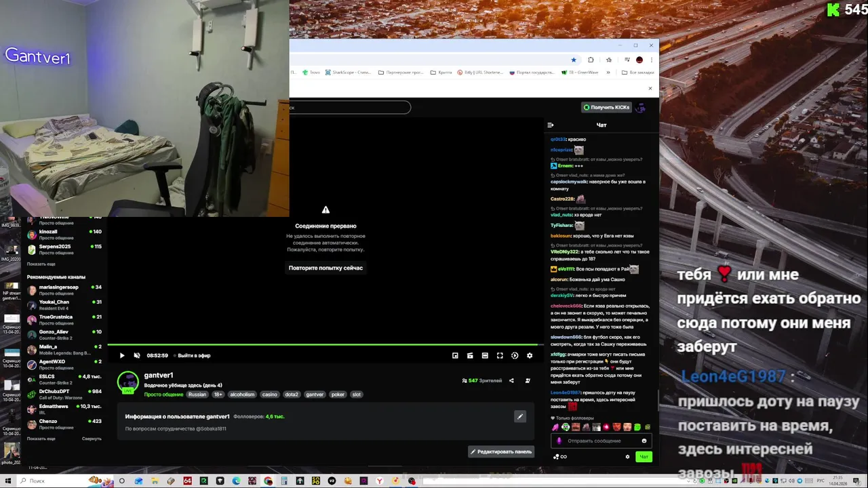The height and width of the screenshot is (488, 868).
Task: Enable picture-in-picture mode icon
Action: 455,355
